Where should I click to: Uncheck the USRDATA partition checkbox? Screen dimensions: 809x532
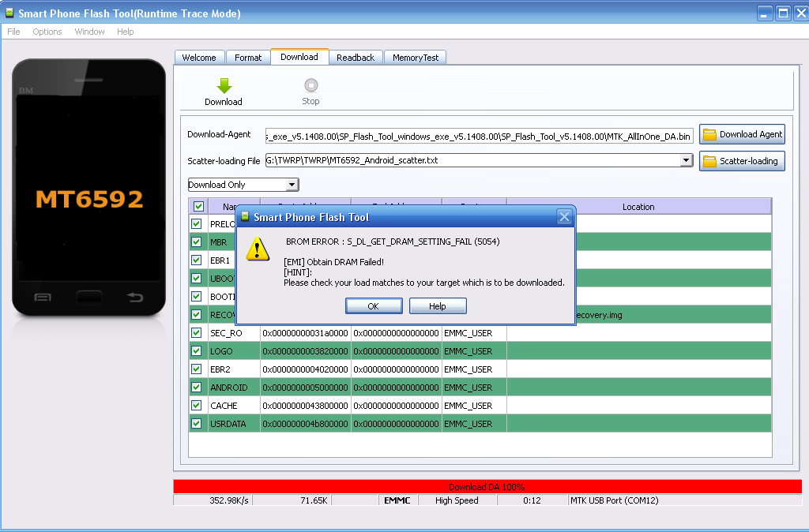[197, 424]
